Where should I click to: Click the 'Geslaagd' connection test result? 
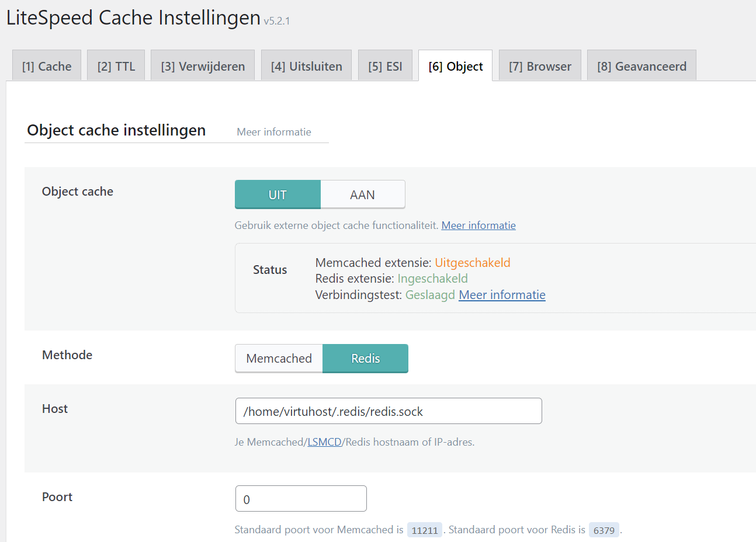point(430,295)
